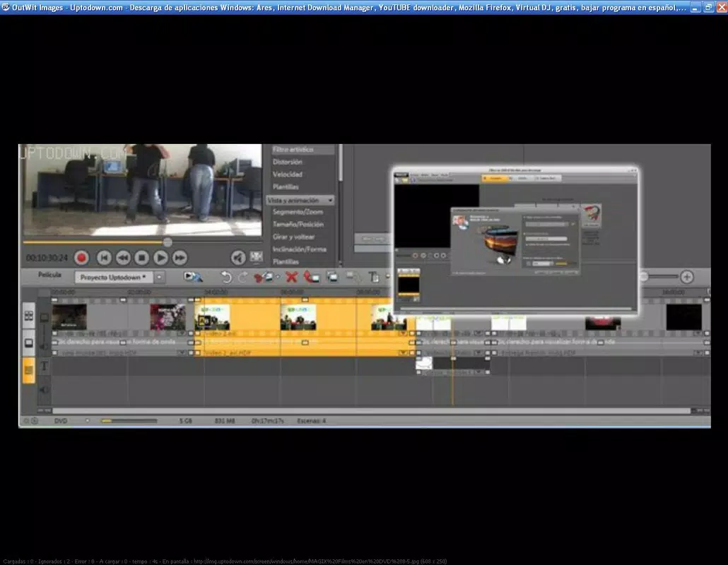Click the rewind playback button
This screenshot has width=728, height=565.
(x=123, y=258)
